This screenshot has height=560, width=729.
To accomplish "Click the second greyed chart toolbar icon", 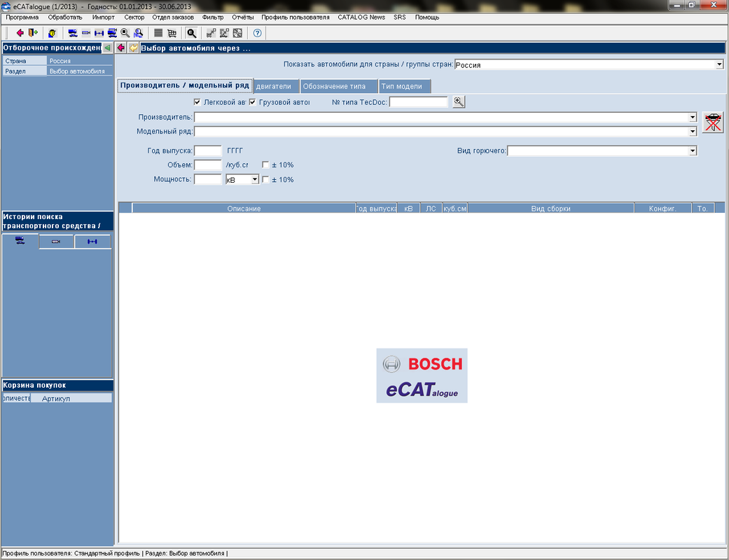I will tap(224, 33).
